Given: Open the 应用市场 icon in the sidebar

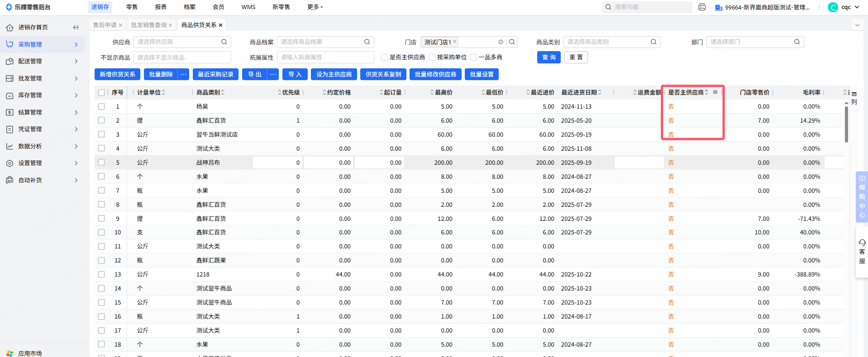Looking at the screenshot, I should [10, 353].
